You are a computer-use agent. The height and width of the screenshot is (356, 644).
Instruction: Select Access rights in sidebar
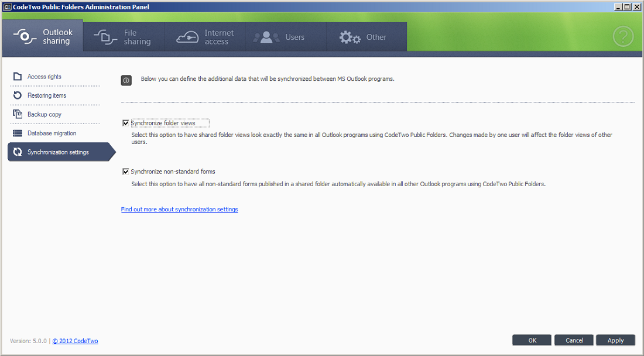(54, 76)
